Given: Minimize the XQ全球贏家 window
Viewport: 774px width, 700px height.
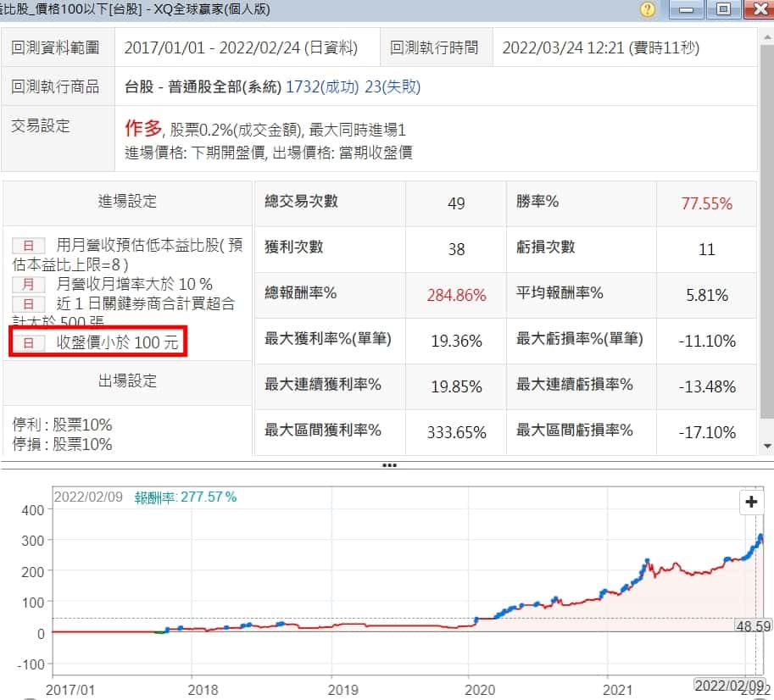Looking at the screenshot, I should (687, 9).
